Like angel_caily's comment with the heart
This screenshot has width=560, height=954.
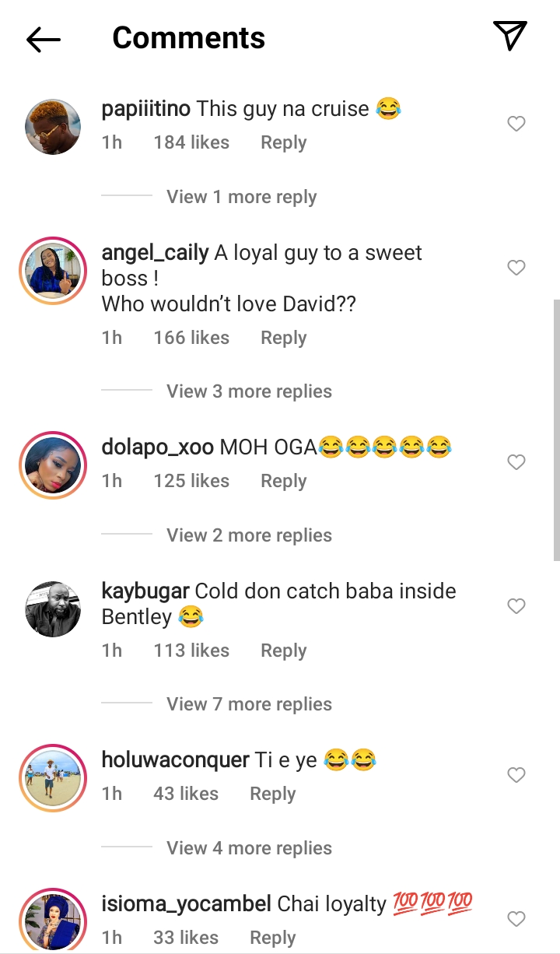516,268
